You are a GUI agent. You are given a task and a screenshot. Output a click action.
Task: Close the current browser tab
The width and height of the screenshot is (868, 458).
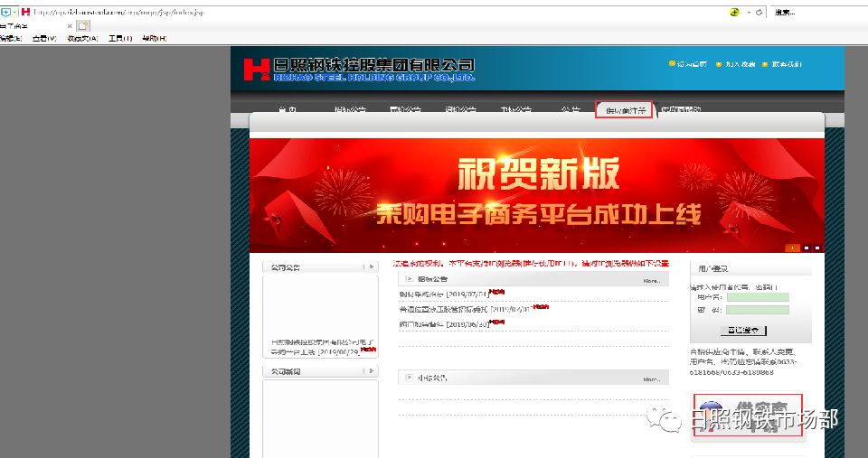[70, 26]
